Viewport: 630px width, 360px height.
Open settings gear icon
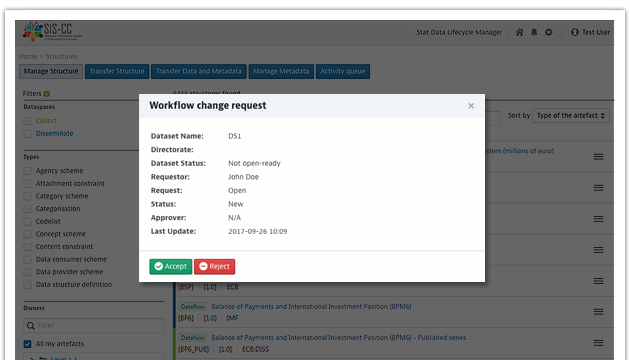point(548,32)
